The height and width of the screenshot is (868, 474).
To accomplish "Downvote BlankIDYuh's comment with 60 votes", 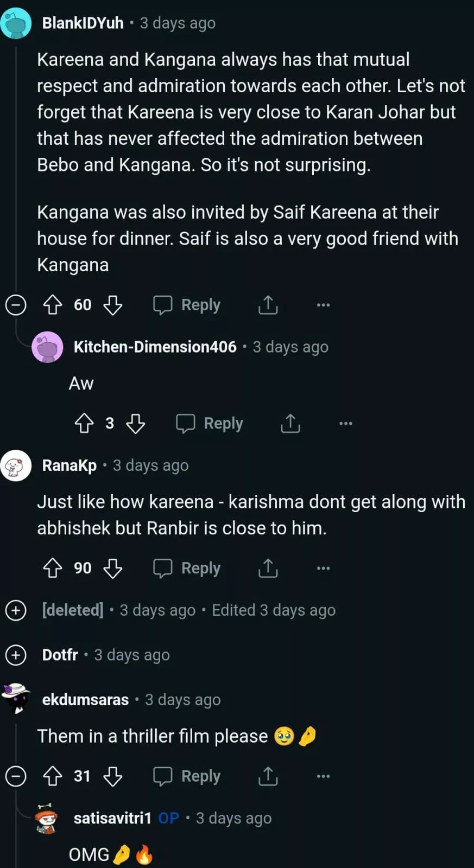I will [113, 305].
